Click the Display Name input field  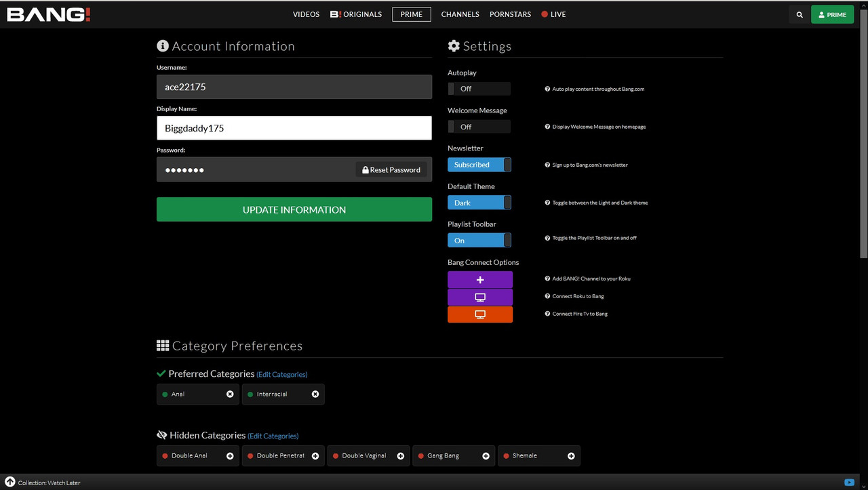[294, 128]
